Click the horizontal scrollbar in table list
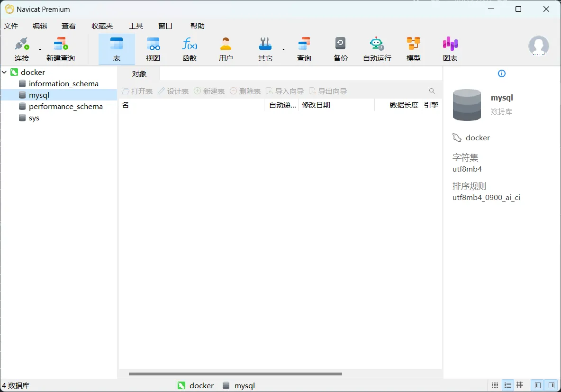 pyautogui.click(x=235, y=374)
